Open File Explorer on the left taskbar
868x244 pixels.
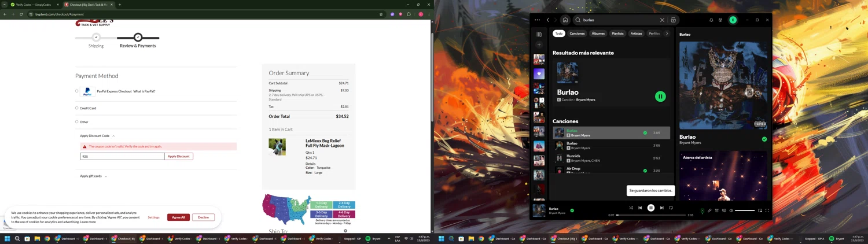tap(37, 238)
